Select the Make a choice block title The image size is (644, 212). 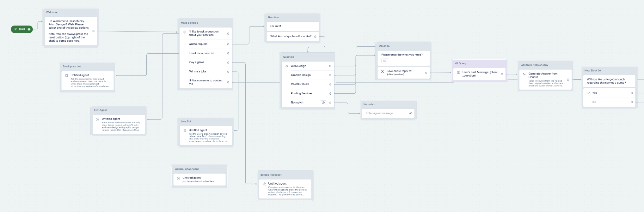tap(189, 23)
